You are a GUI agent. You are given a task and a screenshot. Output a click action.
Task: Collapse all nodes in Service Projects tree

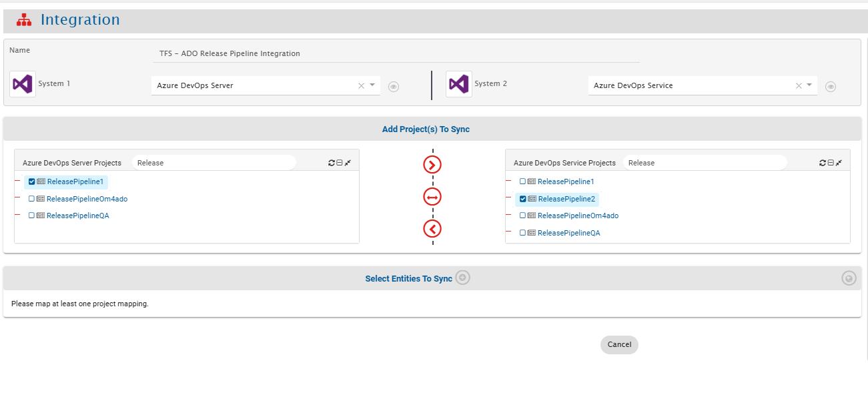831,163
